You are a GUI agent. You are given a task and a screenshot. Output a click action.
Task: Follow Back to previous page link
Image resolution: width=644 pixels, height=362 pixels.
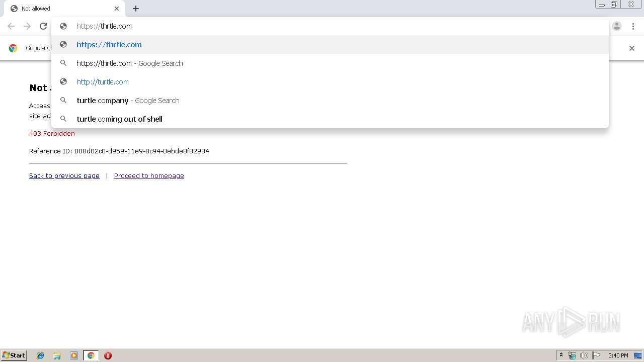pos(64,175)
